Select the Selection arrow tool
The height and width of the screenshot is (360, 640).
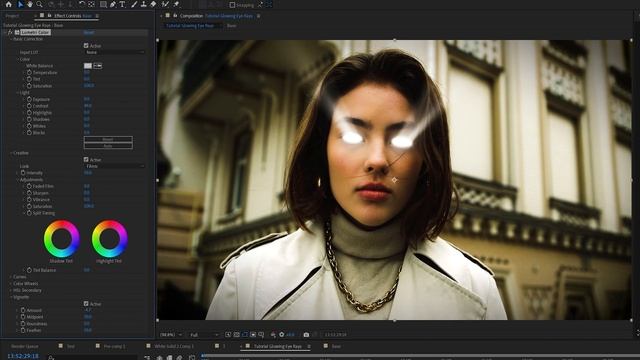(20, 4)
